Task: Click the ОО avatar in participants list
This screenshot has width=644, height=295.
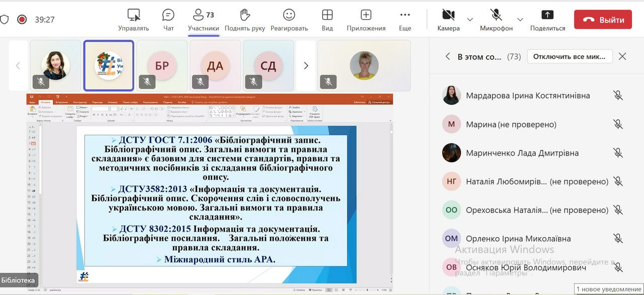Action: point(451,210)
